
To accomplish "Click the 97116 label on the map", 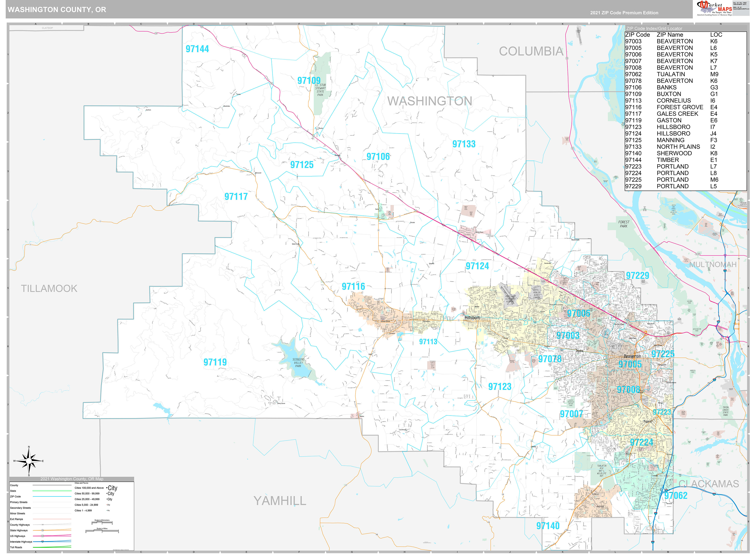I will [353, 286].
